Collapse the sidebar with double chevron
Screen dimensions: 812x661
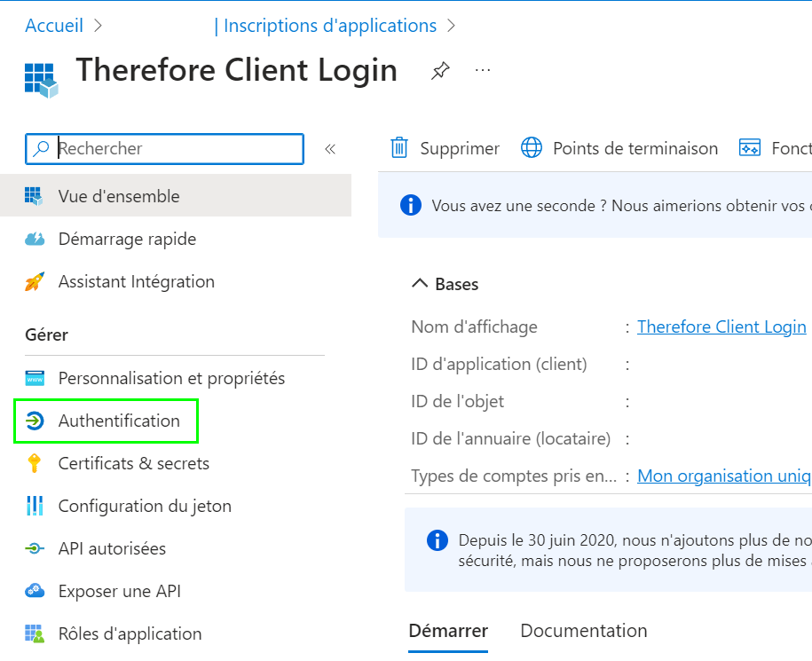329,149
